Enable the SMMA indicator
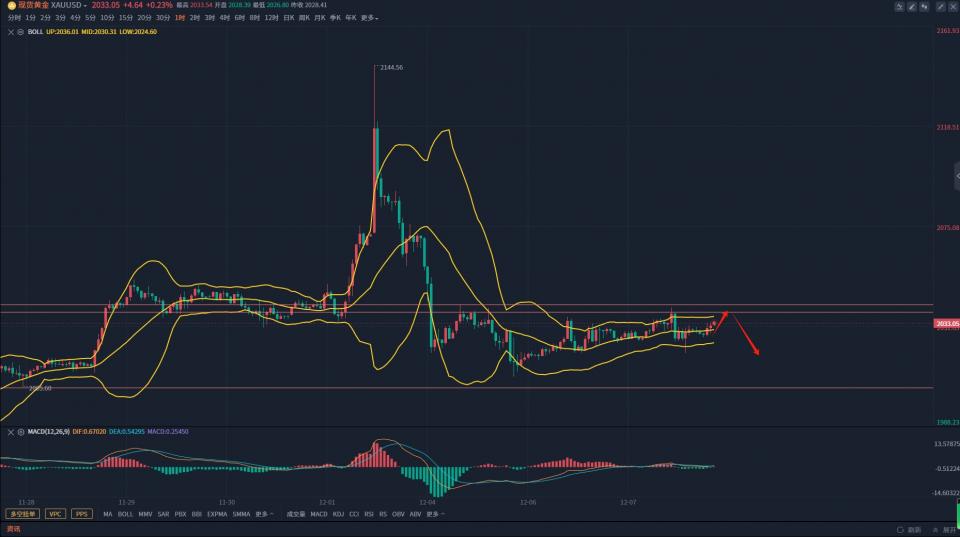The height and width of the screenshot is (537, 960). [241, 514]
